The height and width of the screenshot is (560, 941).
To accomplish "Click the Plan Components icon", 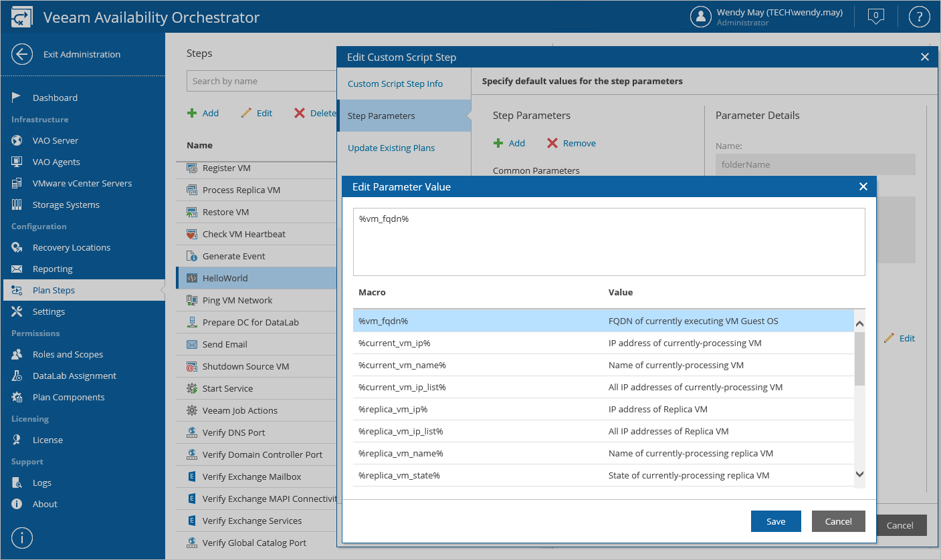I will tap(17, 397).
